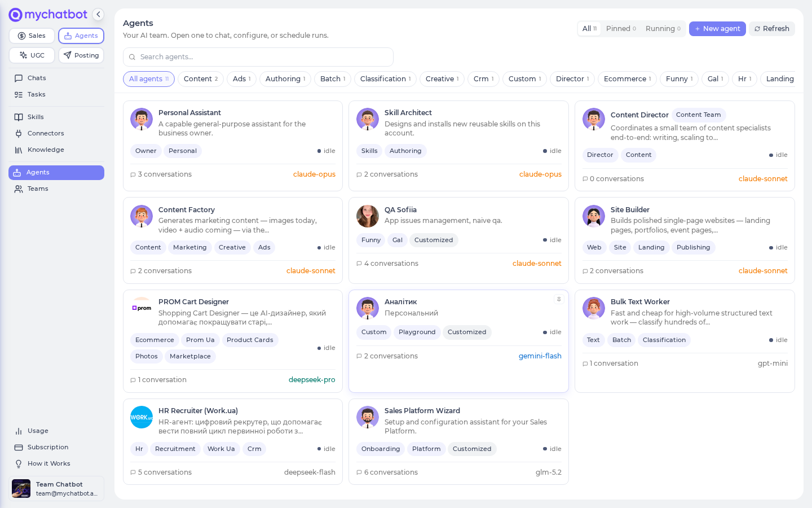Filter by the Ads category chip
Screen dimensions: 812x508
coord(242,79)
